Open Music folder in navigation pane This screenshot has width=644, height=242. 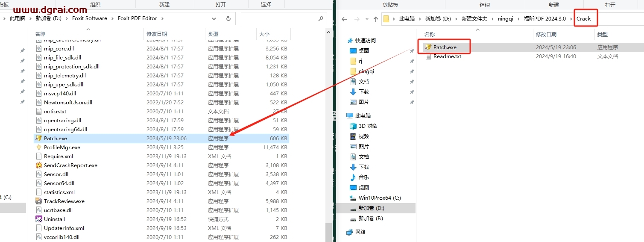coord(359,177)
